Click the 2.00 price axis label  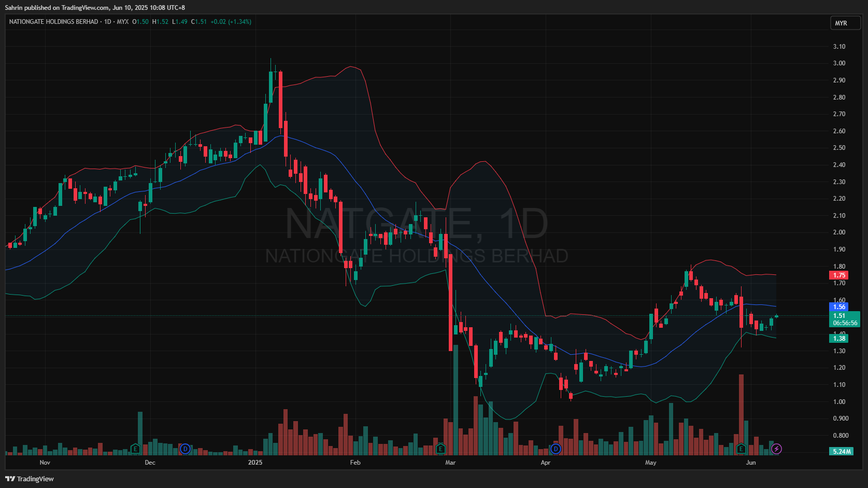click(x=839, y=232)
